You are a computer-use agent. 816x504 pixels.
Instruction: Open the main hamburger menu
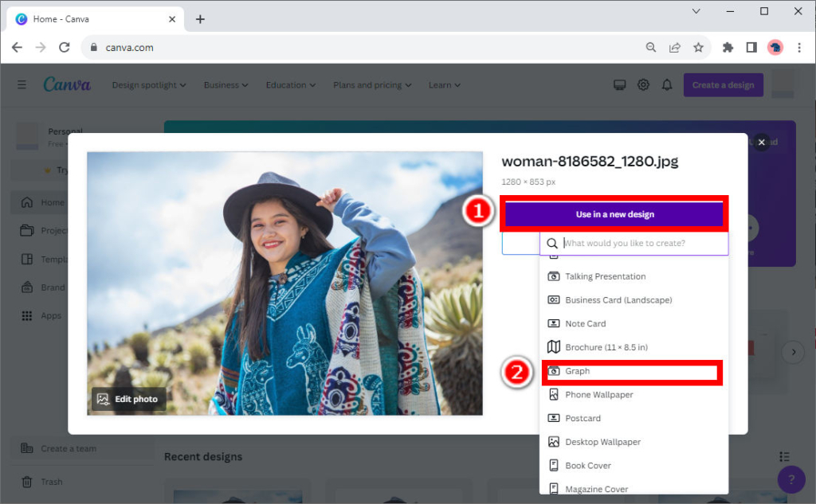22,84
